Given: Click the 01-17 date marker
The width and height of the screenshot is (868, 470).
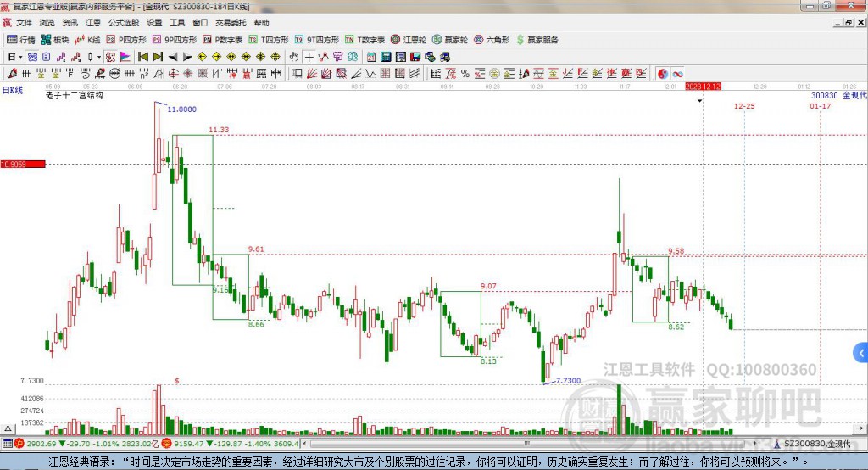Looking at the screenshot, I should coord(820,106).
